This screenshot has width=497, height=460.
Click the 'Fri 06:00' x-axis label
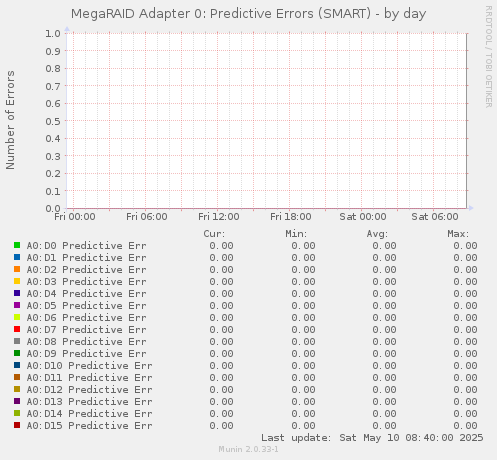(x=147, y=217)
